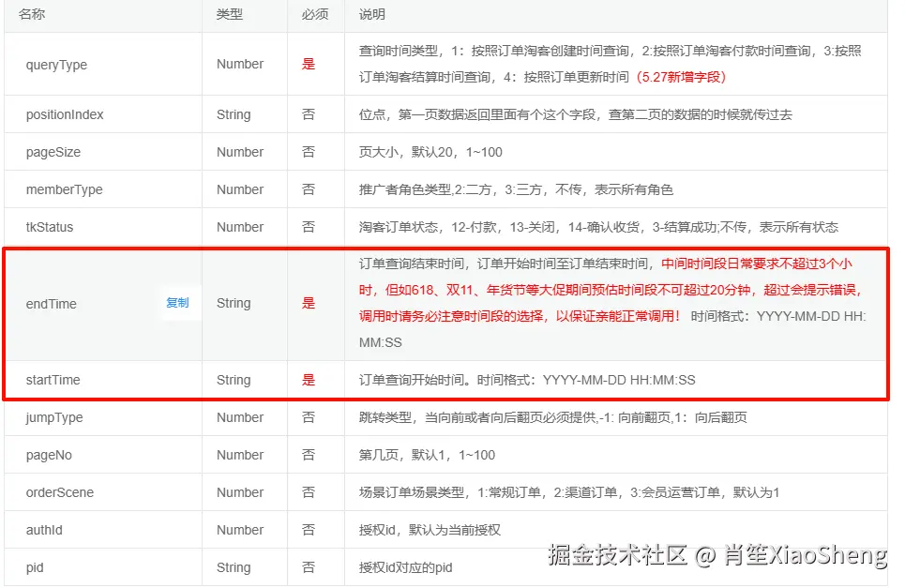905x588 pixels.
Task: Click the red 是 in queryType row
Action: 309,64
